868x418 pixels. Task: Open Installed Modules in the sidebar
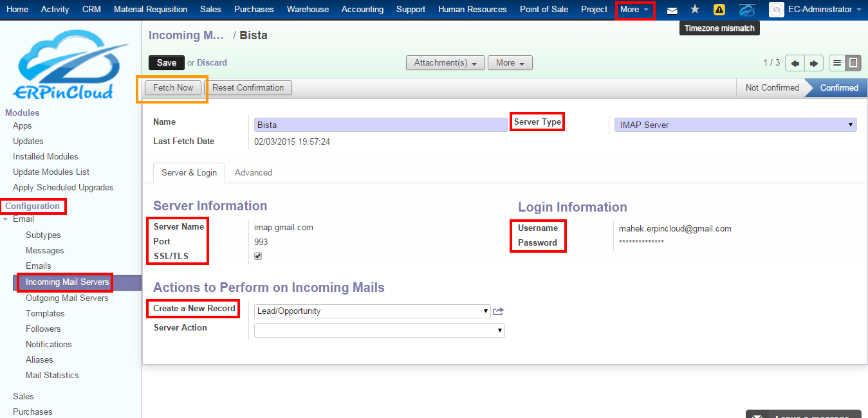point(46,157)
